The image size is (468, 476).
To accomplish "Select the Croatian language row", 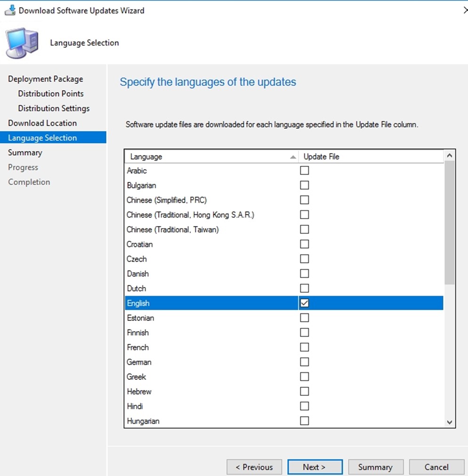I will (x=284, y=244).
